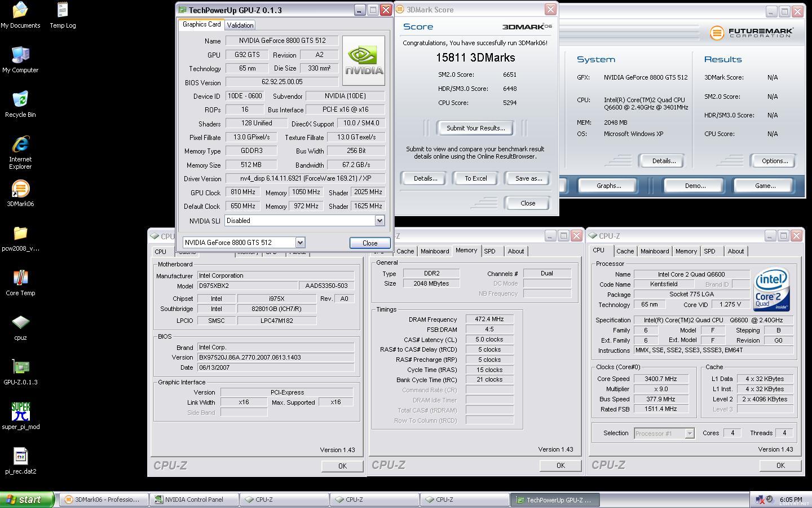Open cpuz desktop icon
This screenshot has width=812, height=508.
tap(20, 327)
